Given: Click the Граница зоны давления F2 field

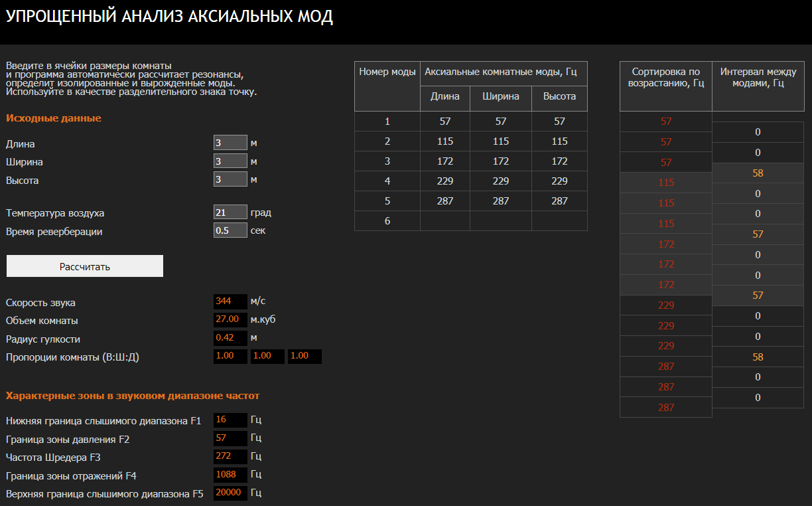Looking at the screenshot, I should (x=230, y=438).
